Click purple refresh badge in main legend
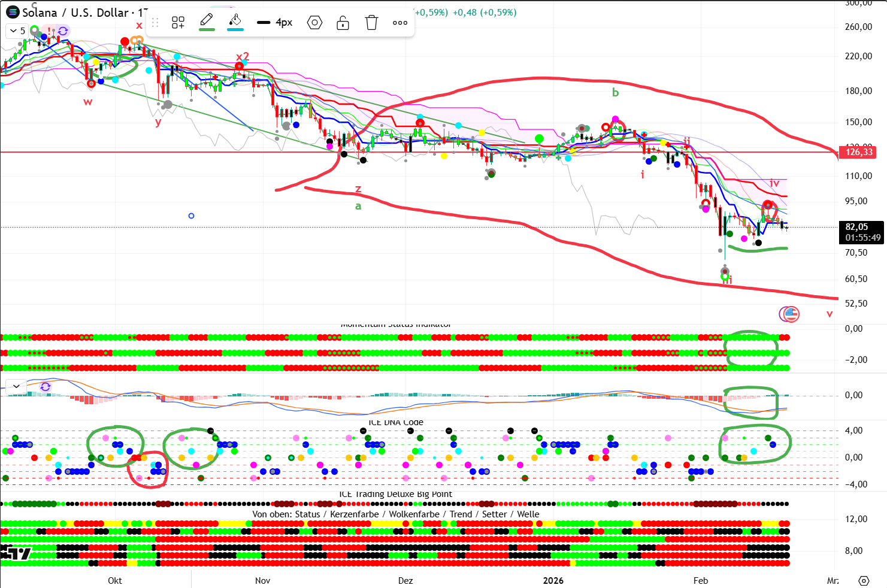 [63, 31]
